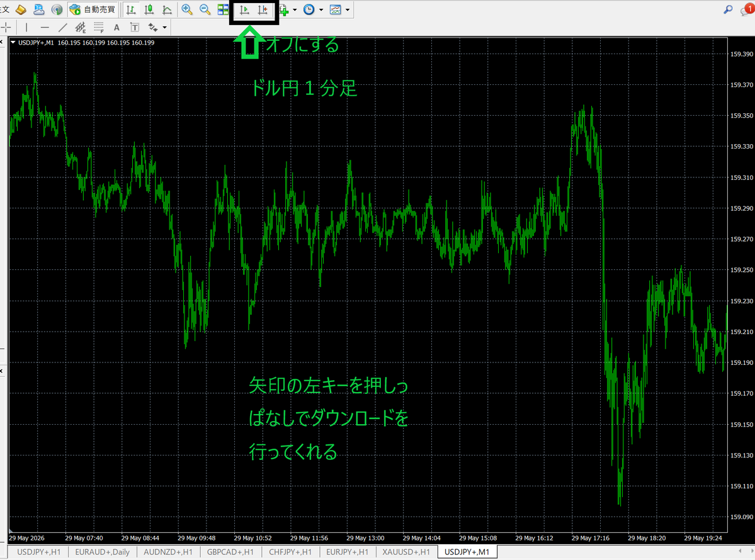Click the 159.390 price scale label
The height and width of the screenshot is (560, 755).
[742, 54]
